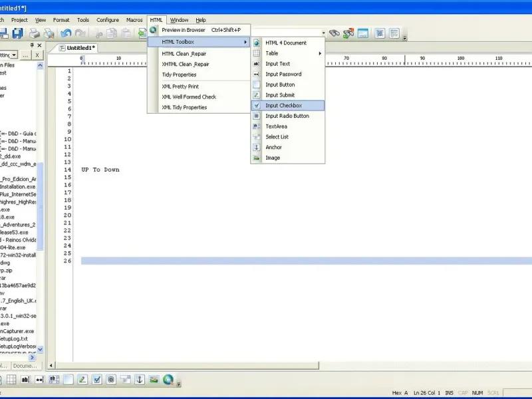This screenshot has height=399, width=532.
Task: Insert Anchor via bottom toolbar icon
Action: 140,379
